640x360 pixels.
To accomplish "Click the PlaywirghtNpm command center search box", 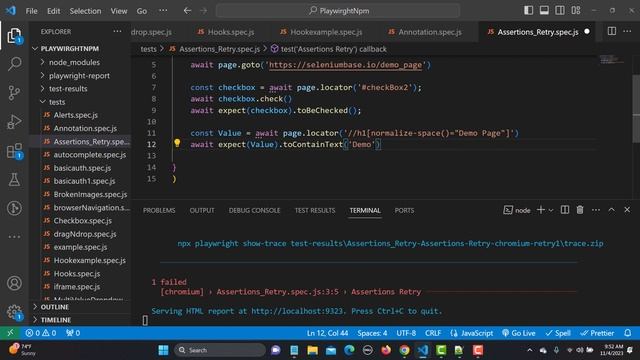I will coord(338,11).
